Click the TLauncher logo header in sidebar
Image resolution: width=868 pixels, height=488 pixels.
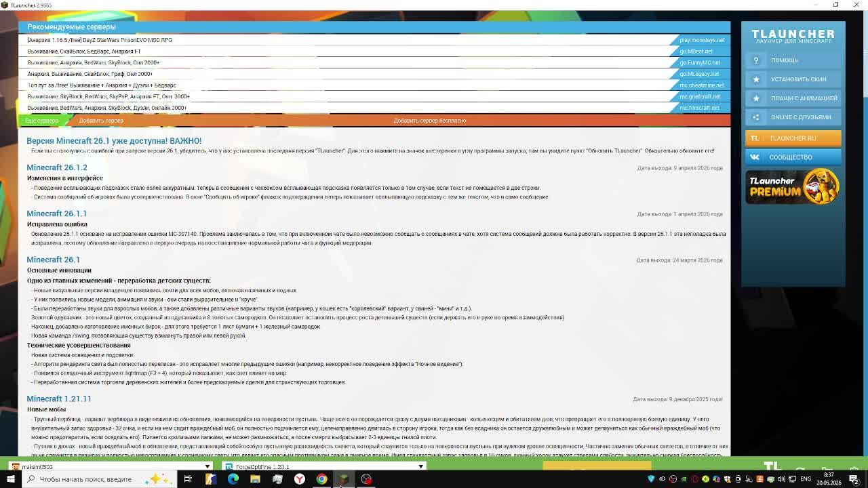click(793, 36)
